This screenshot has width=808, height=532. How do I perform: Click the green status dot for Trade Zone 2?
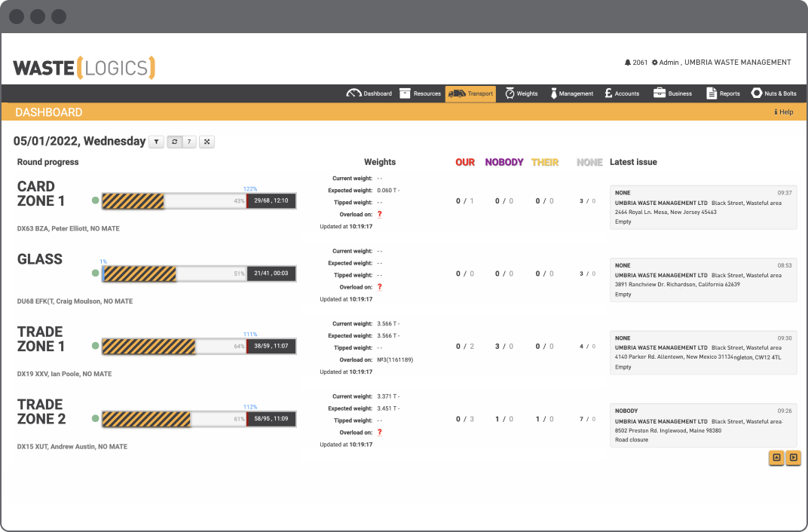[x=95, y=418]
